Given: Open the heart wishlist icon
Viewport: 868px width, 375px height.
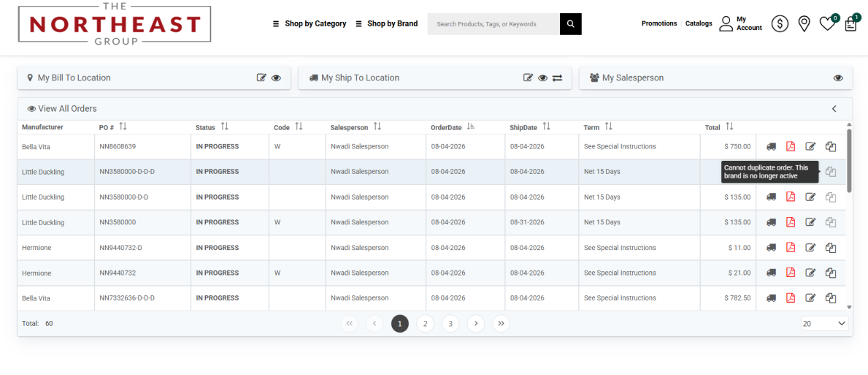Looking at the screenshot, I should (827, 24).
